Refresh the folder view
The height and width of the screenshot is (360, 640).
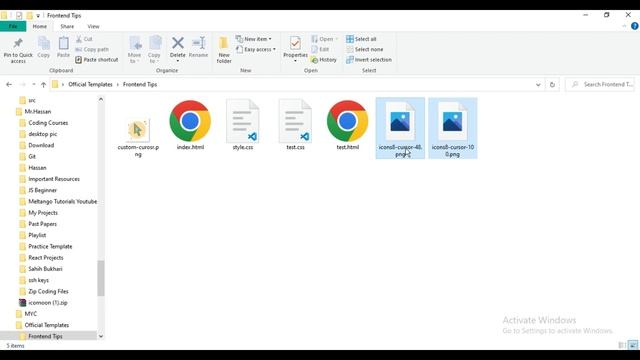point(552,84)
